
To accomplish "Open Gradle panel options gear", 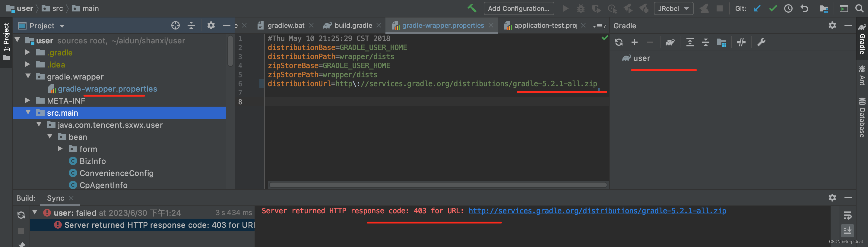I will point(832,25).
